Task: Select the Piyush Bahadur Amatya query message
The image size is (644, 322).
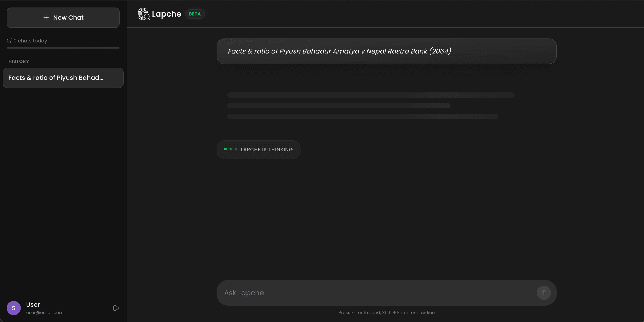Action: 386,51
